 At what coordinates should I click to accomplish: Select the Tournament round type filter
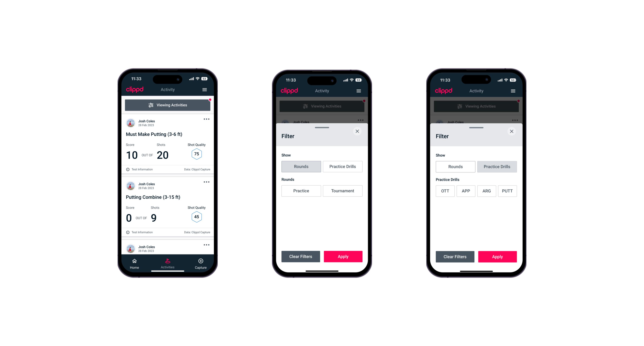(x=342, y=191)
